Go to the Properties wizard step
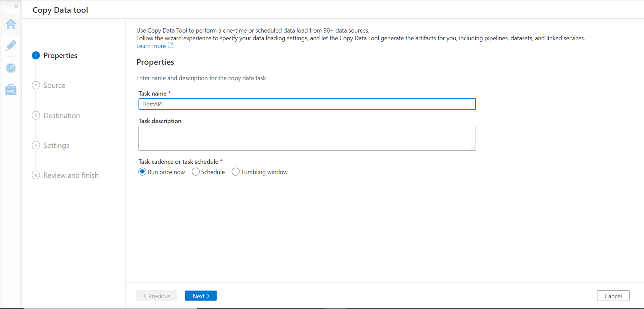Viewport: 644px width, 309px height. click(x=60, y=55)
